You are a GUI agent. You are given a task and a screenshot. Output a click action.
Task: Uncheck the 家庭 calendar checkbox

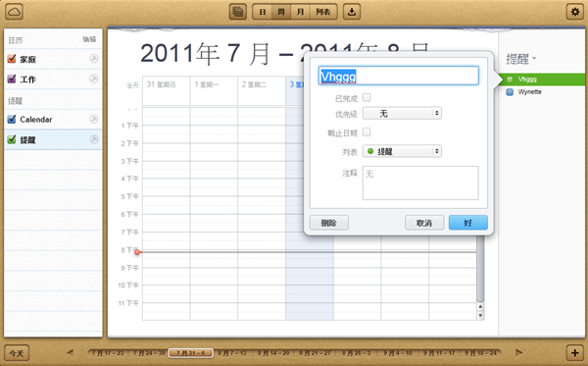12,59
